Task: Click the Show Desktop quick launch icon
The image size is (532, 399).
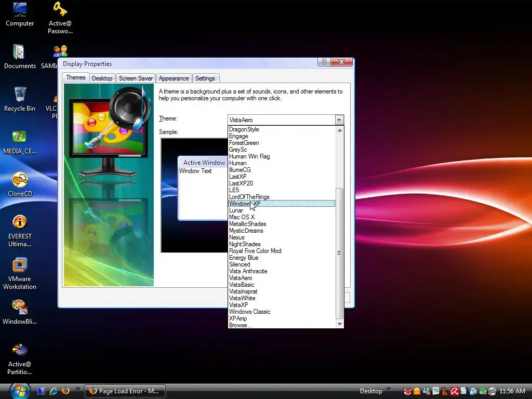Action: pyautogui.click(x=42, y=391)
